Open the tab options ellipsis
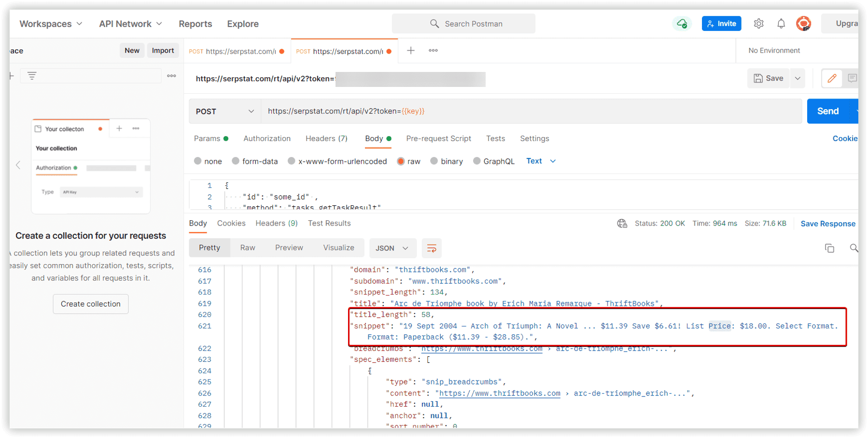 [433, 50]
